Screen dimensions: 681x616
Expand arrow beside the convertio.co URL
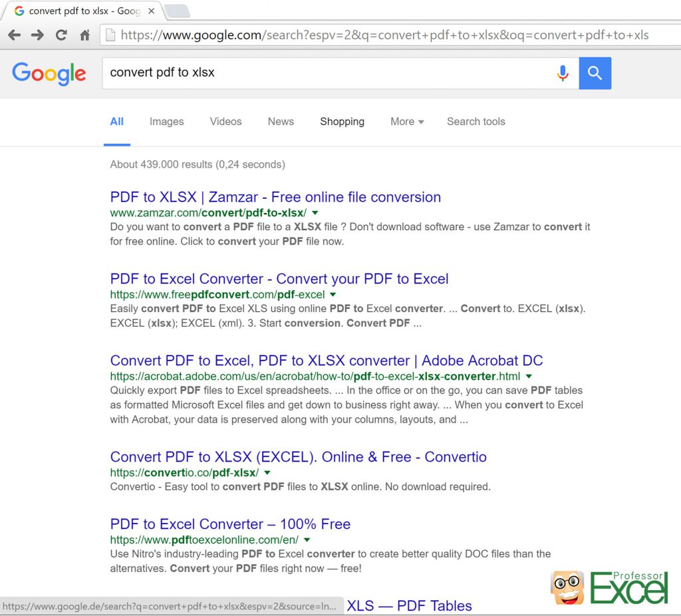267,472
